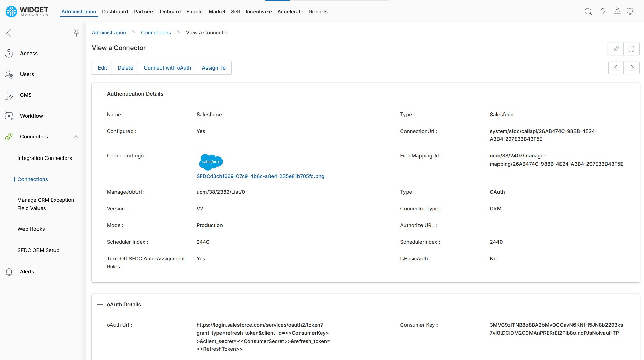
Task: Click the Version value V2
Action: [200, 209]
